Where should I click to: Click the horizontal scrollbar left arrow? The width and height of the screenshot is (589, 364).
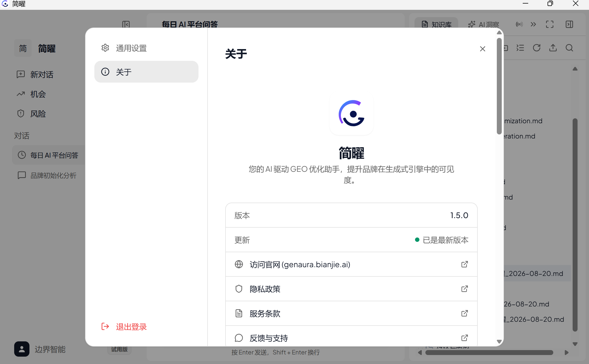click(420, 353)
